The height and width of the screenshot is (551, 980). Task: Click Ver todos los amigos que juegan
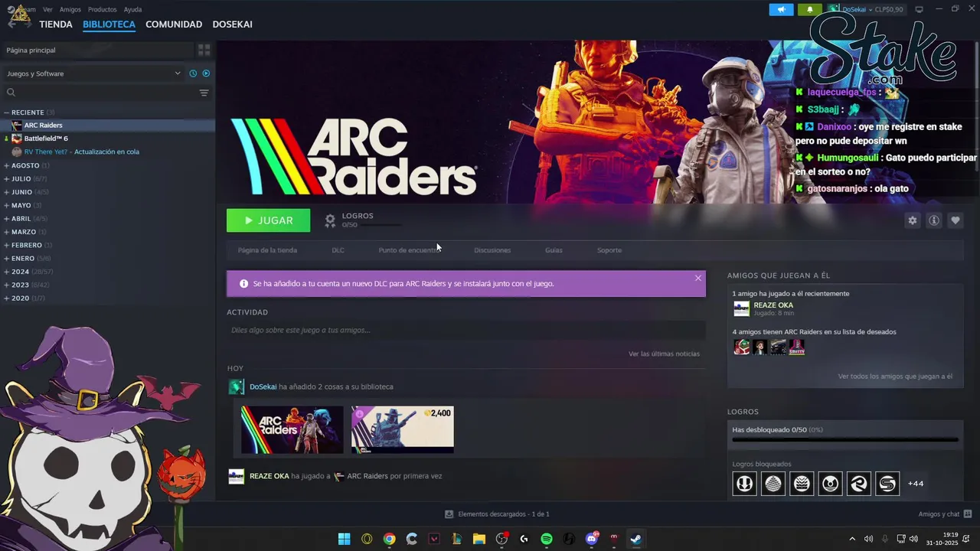(x=895, y=377)
